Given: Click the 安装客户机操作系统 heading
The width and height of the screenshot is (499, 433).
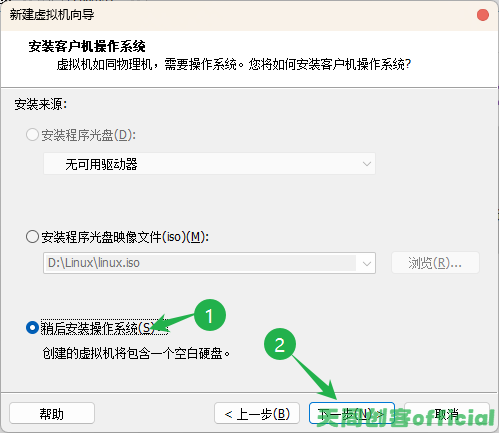Looking at the screenshot, I should [87, 46].
